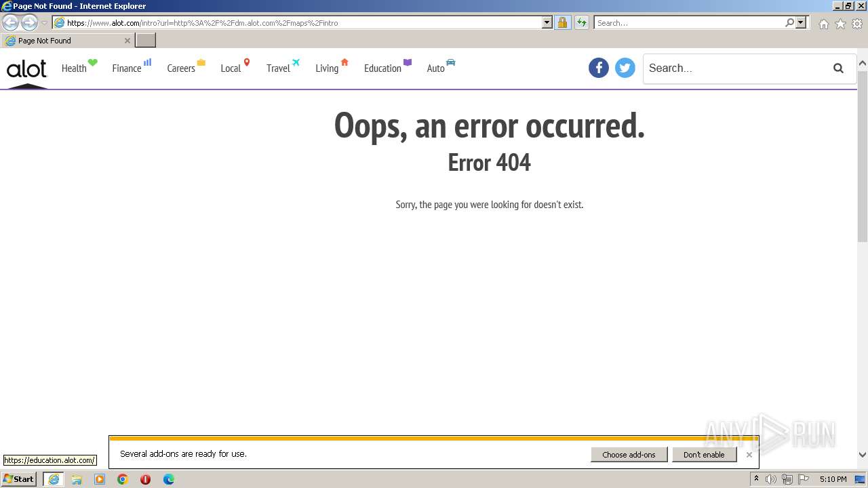Click the security lock icon

point(562,22)
